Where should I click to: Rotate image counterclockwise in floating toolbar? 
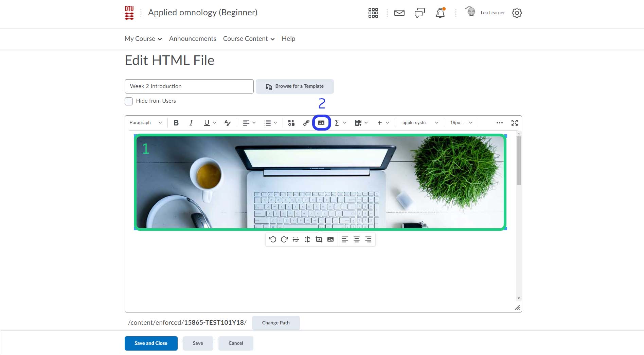272,239
